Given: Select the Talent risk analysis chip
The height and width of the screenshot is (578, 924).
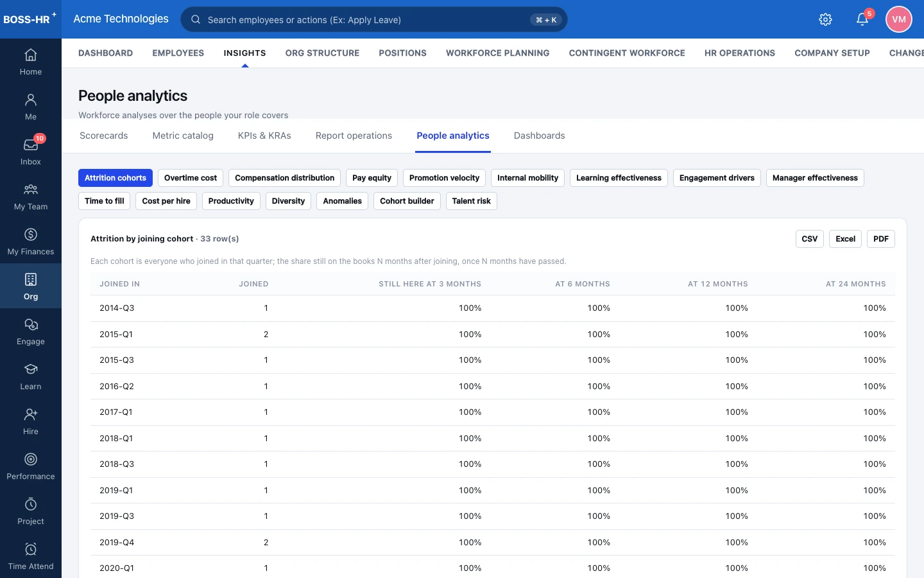Looking at the screenshot, I should [471, 201].
